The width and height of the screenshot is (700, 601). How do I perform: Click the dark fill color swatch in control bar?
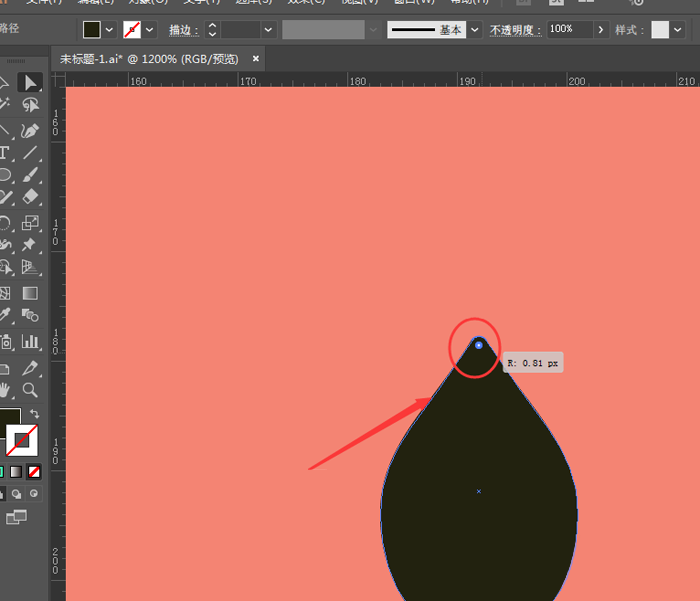pos(92,30)
